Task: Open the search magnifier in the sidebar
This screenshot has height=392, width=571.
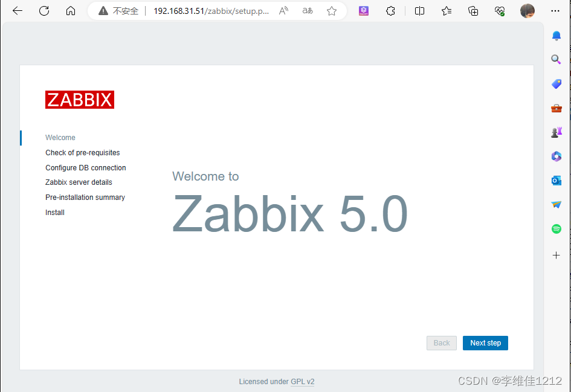Action: pyautogui.click(x=556, y=59)
